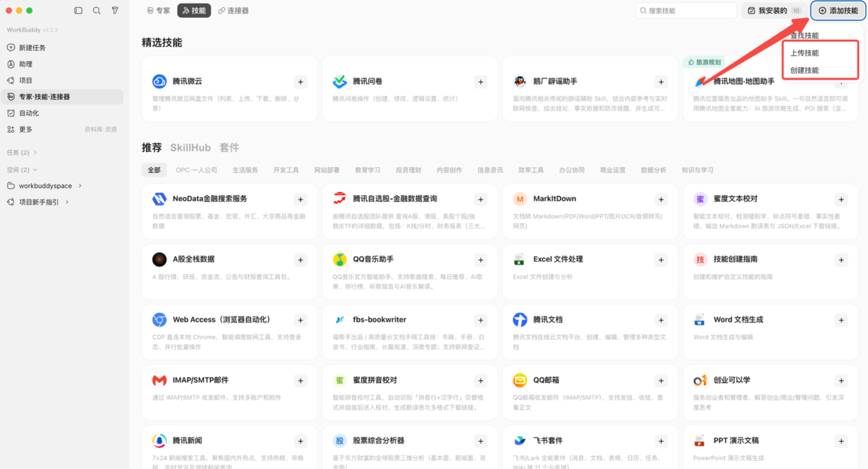Click the PPT 演示文稿 icon
The width and height of the screenshot is (868, 469).
700,441
